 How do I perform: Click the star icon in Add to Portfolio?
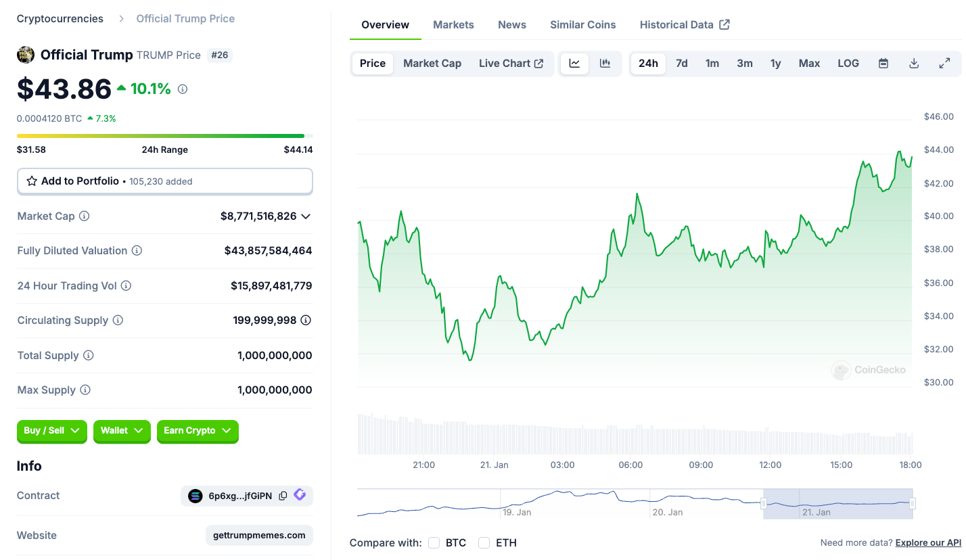click(x=32, y=181)
